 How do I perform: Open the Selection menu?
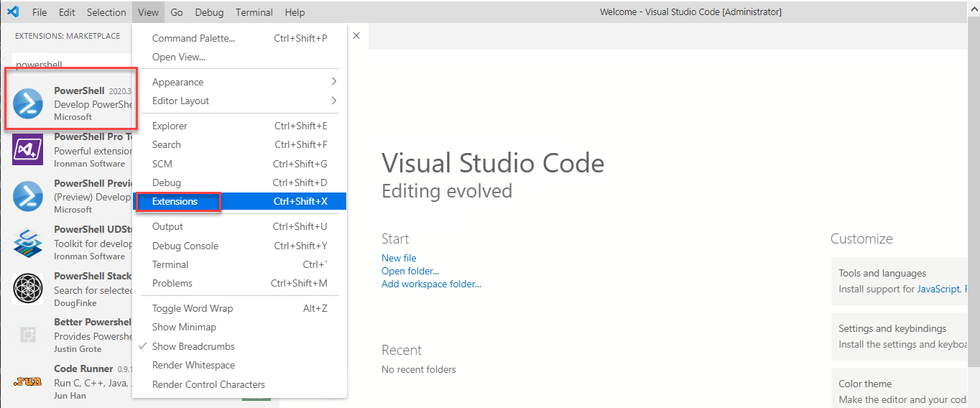[x=106, y=12]
